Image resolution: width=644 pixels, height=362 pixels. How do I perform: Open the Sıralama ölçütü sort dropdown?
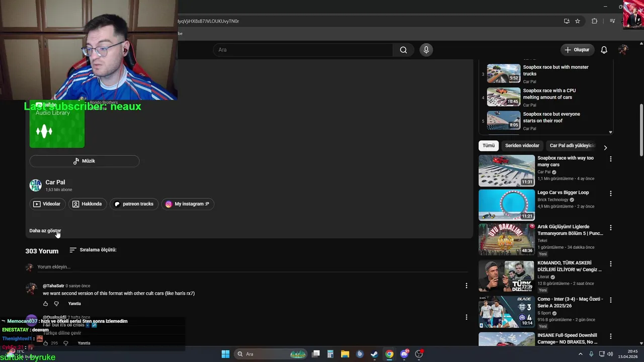pos(93,250)
